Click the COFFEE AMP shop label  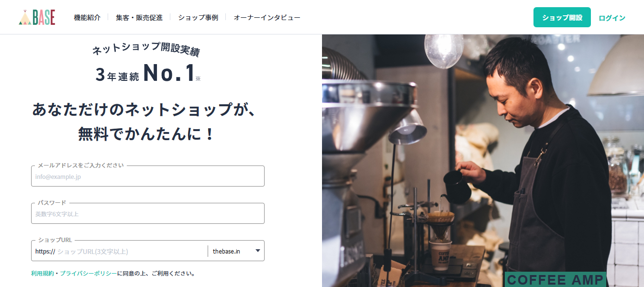[555, 279]
